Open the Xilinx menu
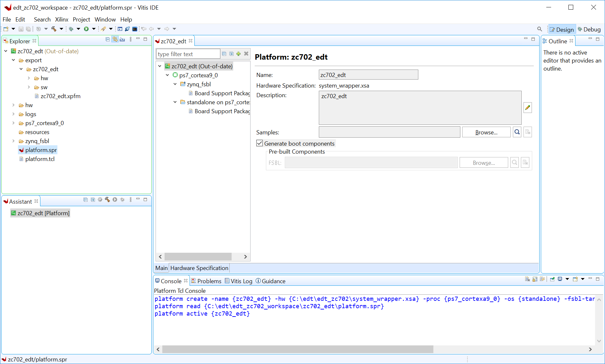Image resolution: width=605 pixels, height=364 pixels. tap(62, 20)
